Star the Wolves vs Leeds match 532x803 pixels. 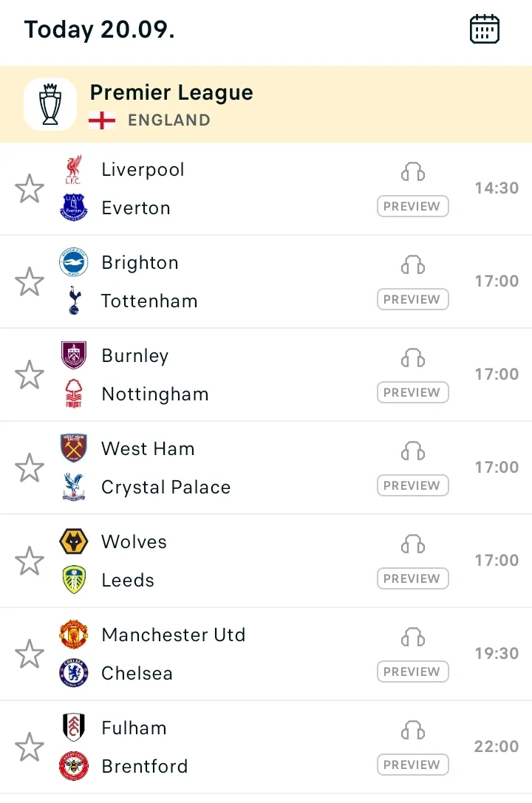tap(30, 561)
